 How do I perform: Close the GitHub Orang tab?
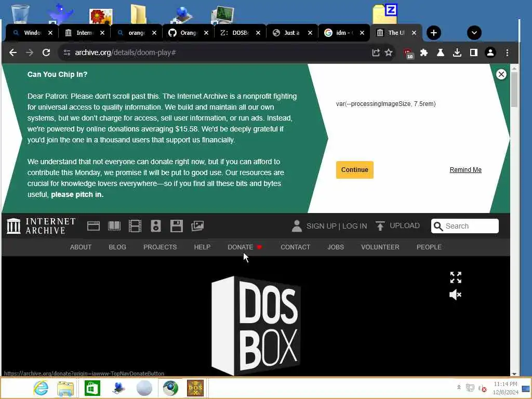(x=206, y=33)
